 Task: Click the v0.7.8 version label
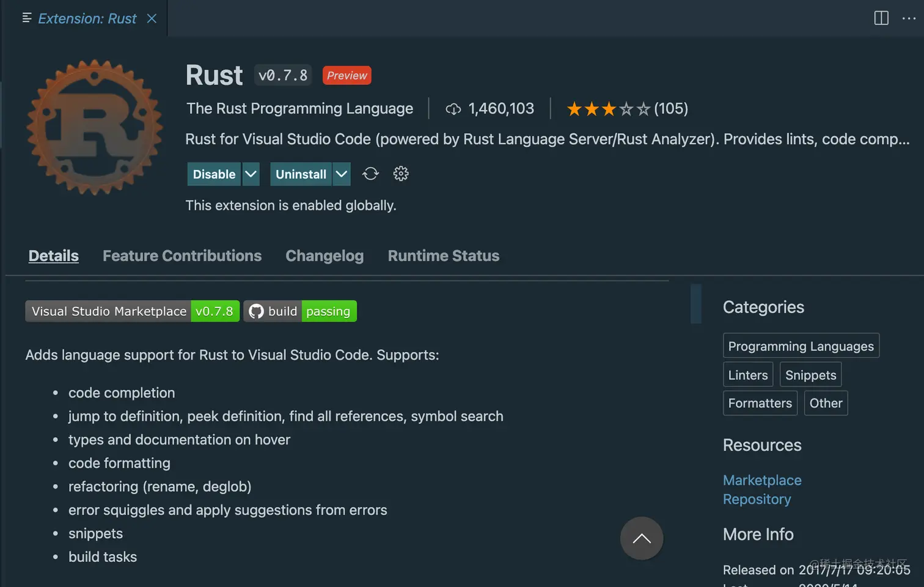click(283, 75)
